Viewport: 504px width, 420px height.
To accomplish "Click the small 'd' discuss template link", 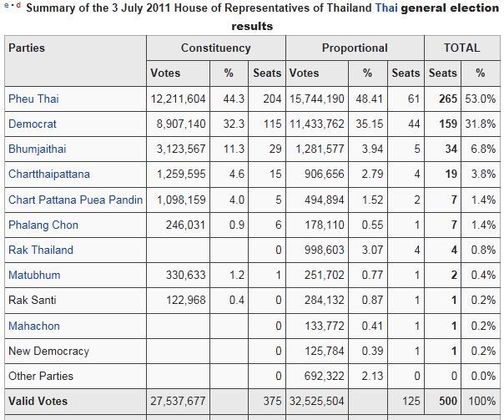I will tap(18, 5).
